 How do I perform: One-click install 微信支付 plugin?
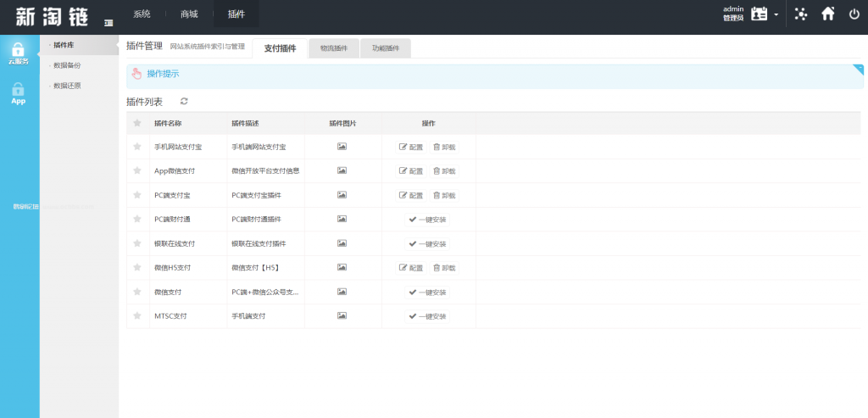pos(427,292)
